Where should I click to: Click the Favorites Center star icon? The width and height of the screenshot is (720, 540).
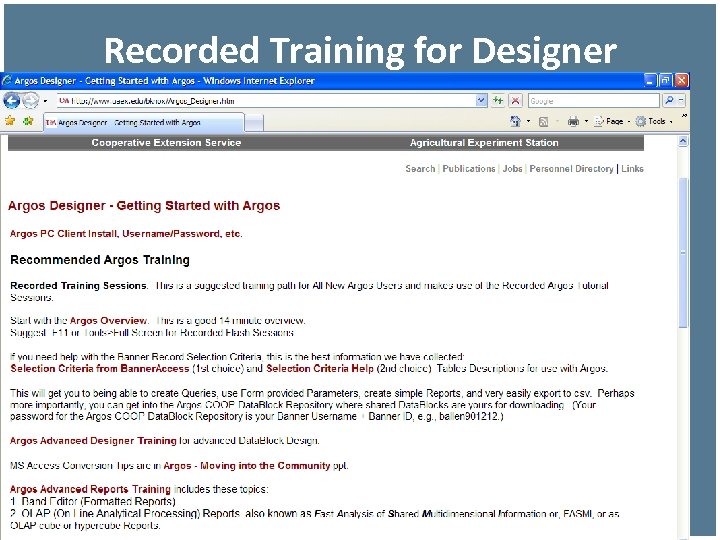pyautogui.click(x=10, y=121)
